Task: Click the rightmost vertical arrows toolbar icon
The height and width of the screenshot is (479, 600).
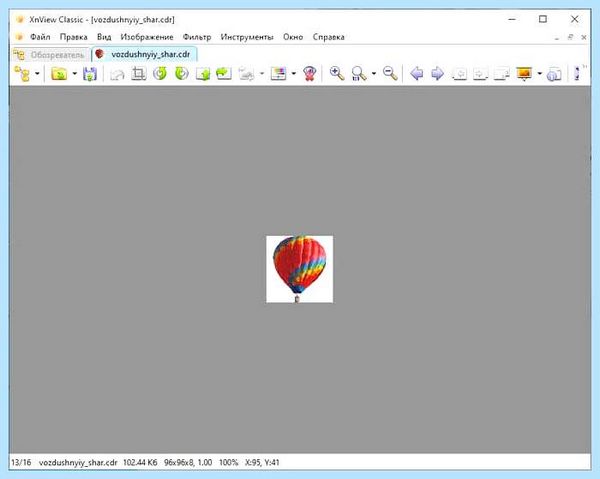Action: tap(577, 73)
